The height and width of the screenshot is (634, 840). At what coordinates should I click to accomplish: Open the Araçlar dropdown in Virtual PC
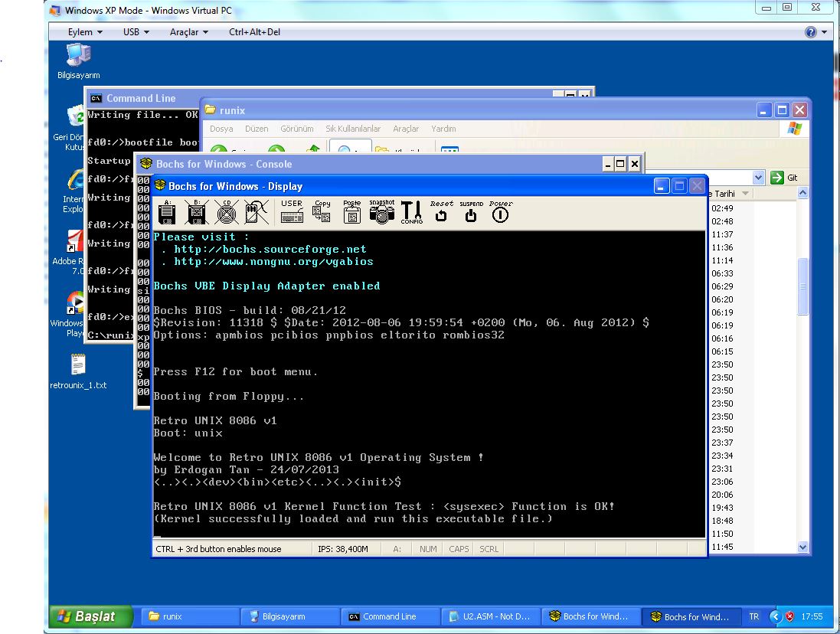pos(188,32)
